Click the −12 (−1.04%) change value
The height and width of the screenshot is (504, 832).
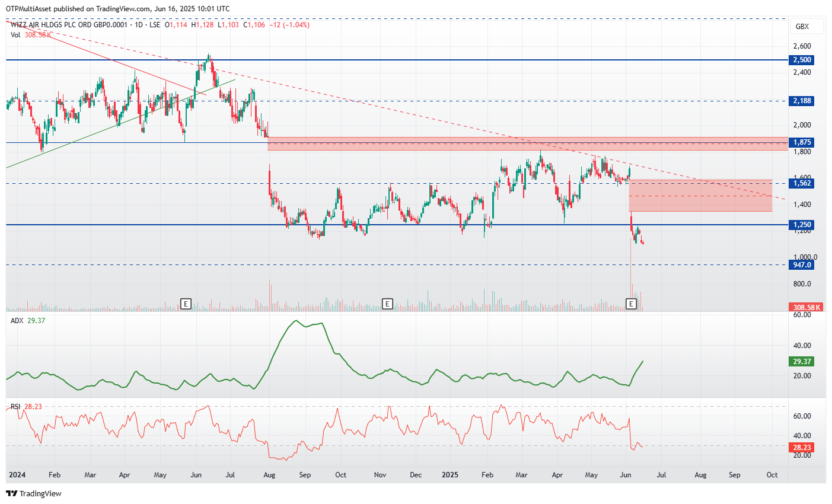click(289, 25)
